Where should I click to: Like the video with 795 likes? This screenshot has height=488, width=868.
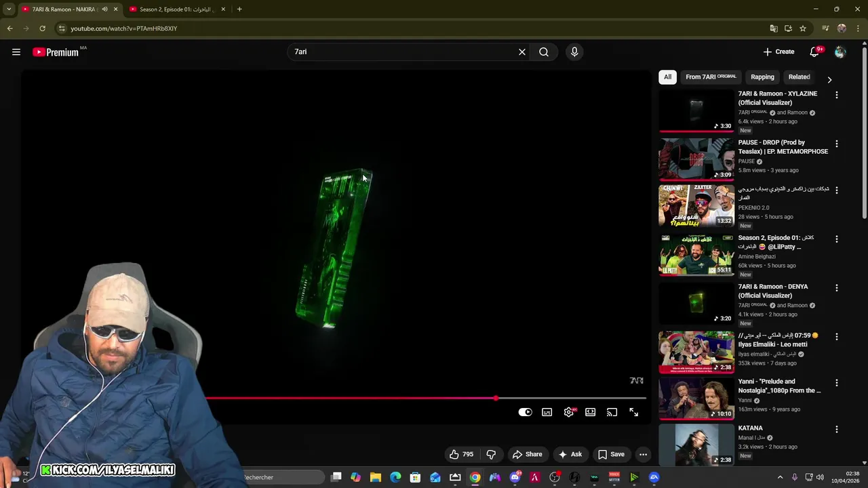pos(461,454)
